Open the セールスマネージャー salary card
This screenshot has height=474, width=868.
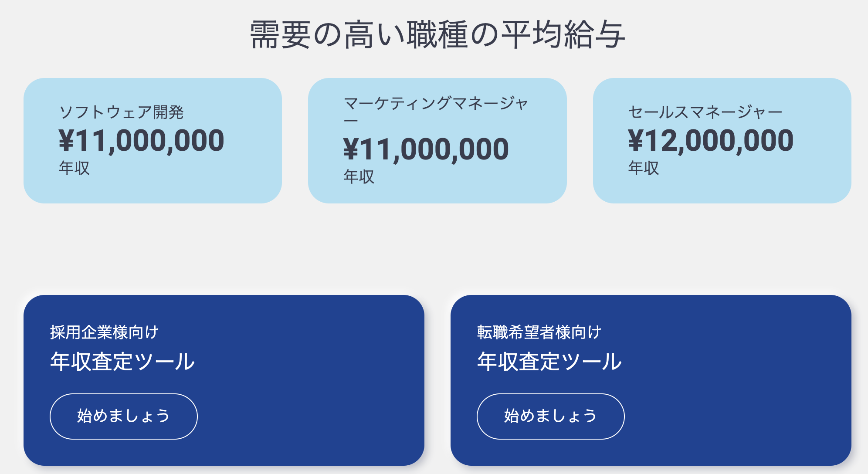pyautogui.click(x=722, y=141)
